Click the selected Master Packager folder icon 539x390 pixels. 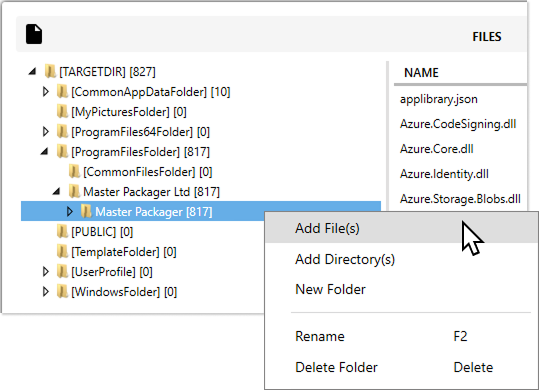click(86, 211)
